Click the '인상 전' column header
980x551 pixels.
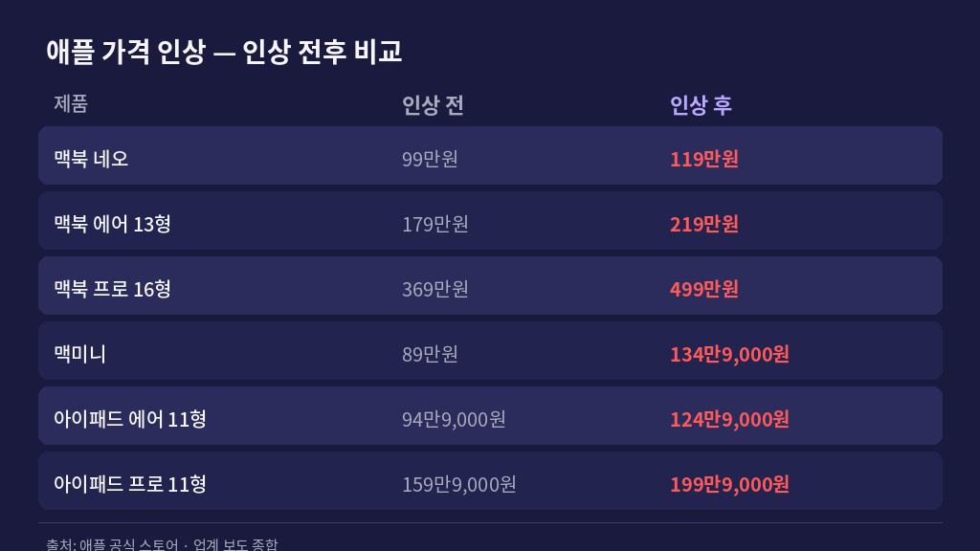tap(433, 105)
